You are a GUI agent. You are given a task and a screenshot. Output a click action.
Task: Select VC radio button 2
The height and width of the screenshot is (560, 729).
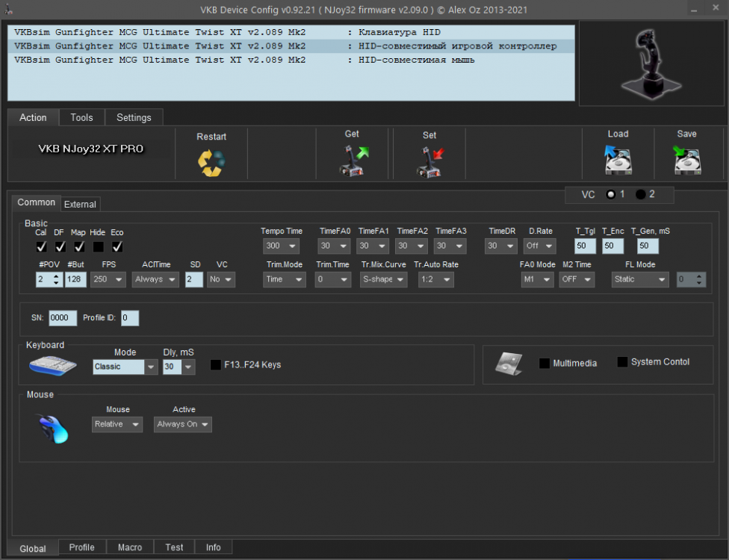(641, 194)
